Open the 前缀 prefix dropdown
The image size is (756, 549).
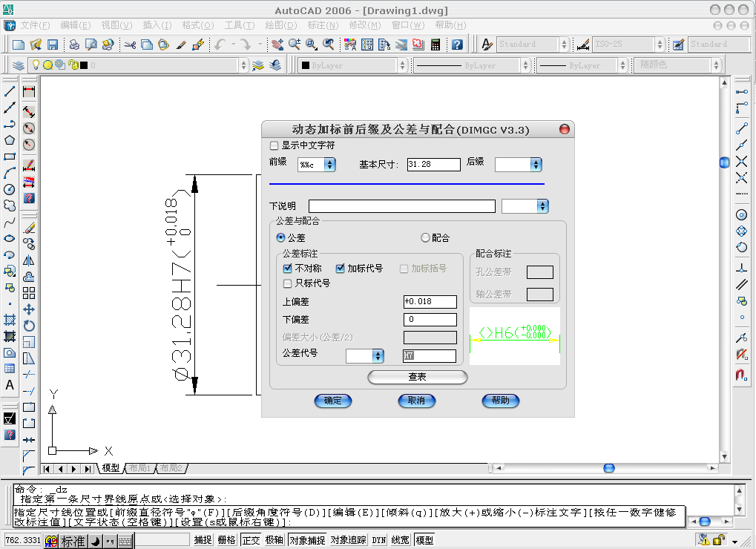[330, 165]
